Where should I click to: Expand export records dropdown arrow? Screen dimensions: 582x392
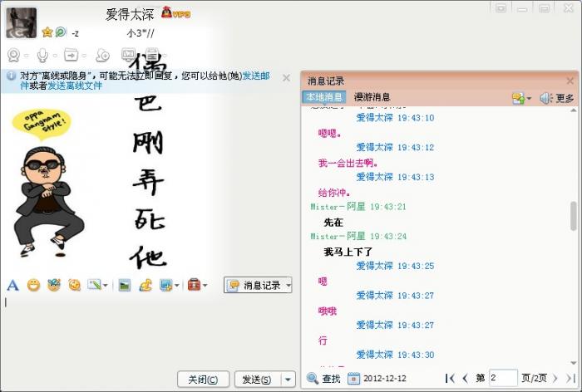click(x=529, y=99)
